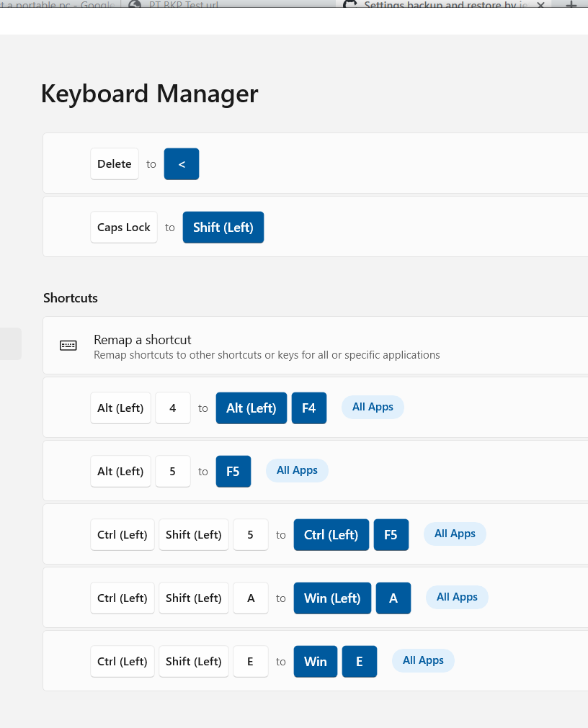The image size is (588, 728).
Task: Click the blue Win key
Action: (x=316, y=662)
